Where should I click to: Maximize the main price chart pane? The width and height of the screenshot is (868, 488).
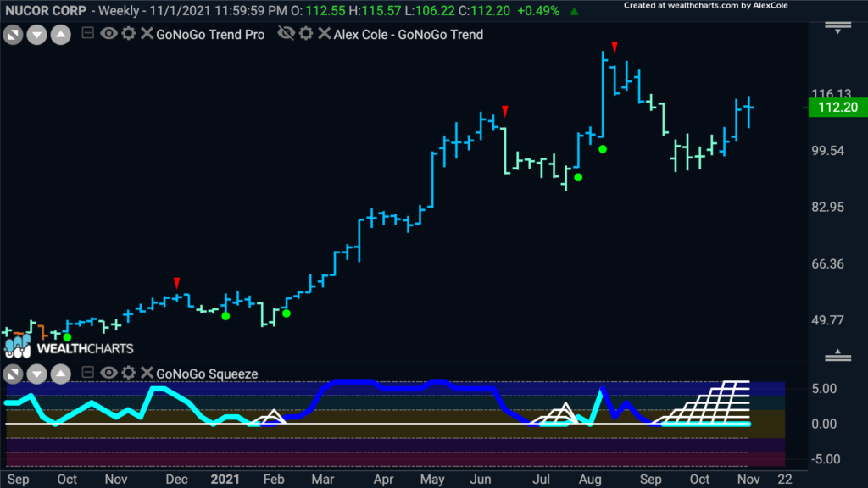click(13, 35)
